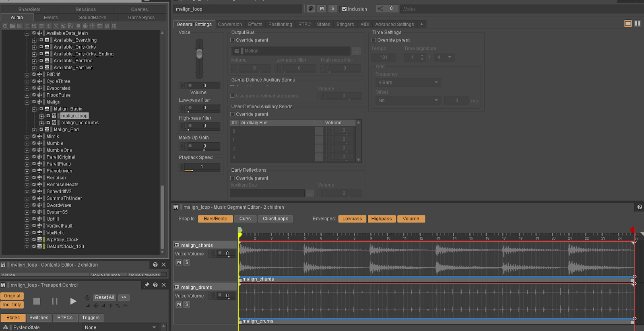The width and height of the screenshot is (644, 331).
Task: Toggle the Original button
Action: pyautogui.click(x=12, y=296)
